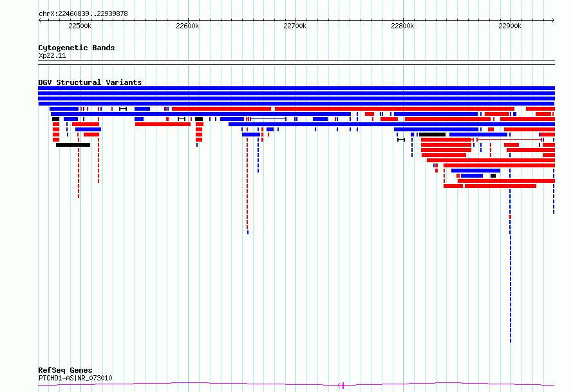Select the long blue bar from 22472k to 22752k
The width and height of the screenshot is (573, 392).
(x=201, y=115)
